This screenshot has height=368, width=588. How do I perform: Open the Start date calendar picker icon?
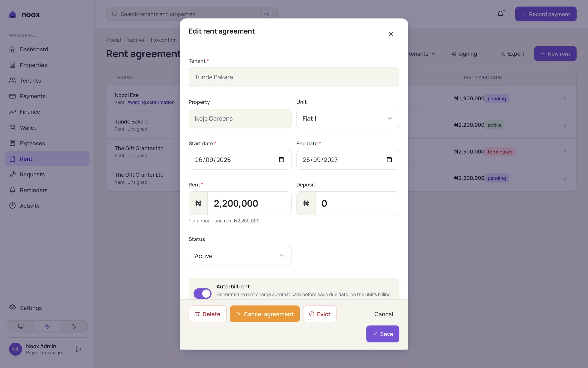coord(281,159)
